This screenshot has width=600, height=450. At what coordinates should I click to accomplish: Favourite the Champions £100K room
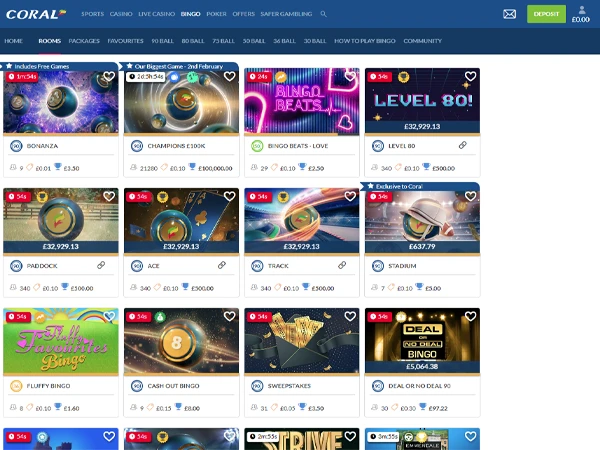click(230, 76)
